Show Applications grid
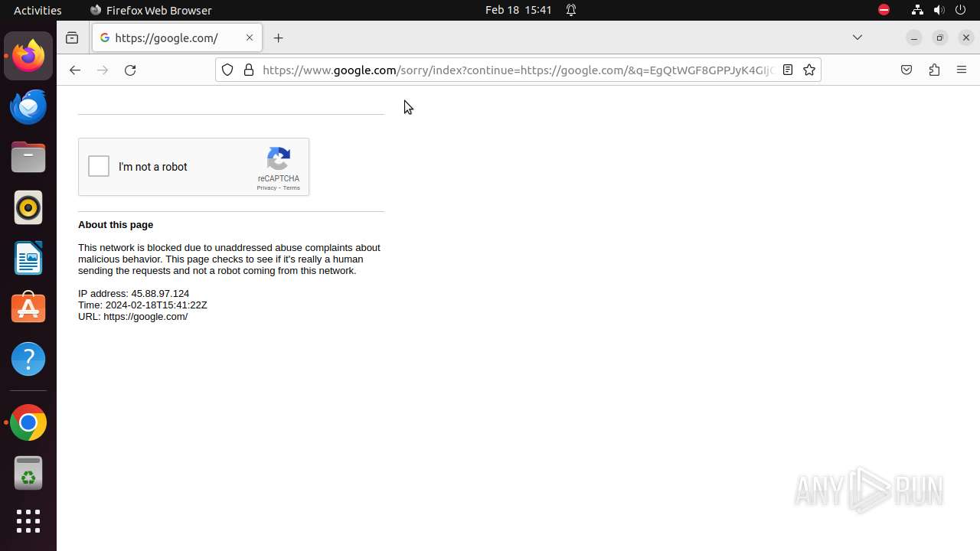Viewport: 980px width, 551px height. (28, 521)
